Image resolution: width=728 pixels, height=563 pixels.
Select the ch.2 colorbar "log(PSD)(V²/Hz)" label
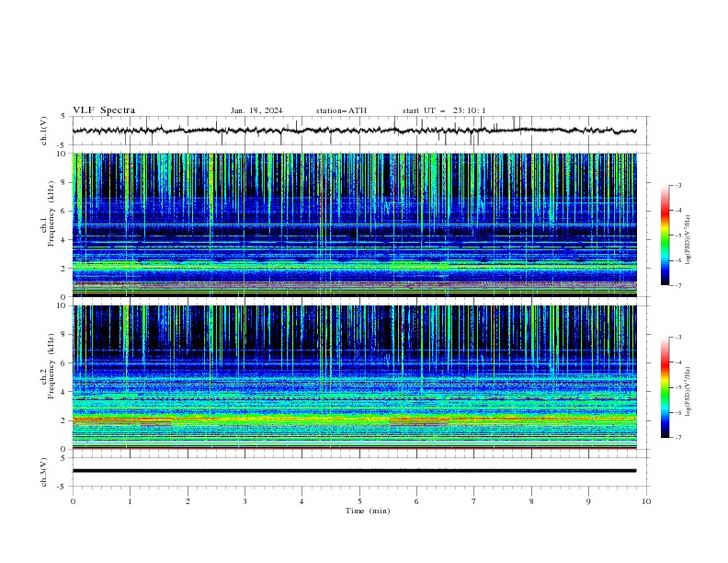[688, 392]
